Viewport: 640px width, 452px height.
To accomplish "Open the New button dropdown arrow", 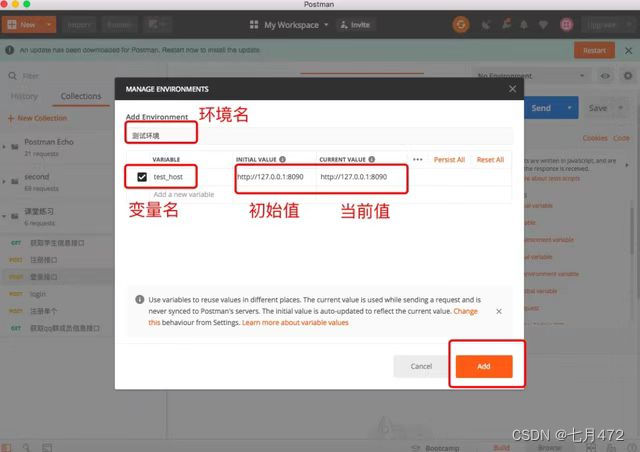I will [49, 25].
